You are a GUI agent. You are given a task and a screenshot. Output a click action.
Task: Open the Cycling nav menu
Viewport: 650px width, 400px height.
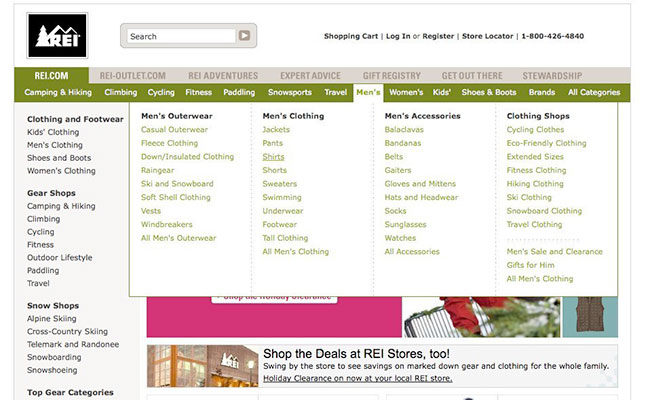pyautogui.click(x=161, y=92)
